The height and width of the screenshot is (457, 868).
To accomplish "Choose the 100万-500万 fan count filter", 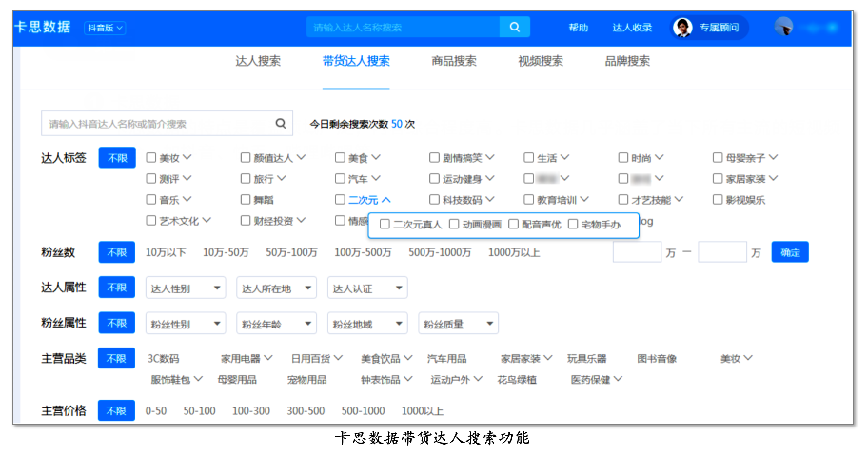I will pos(363,252).
